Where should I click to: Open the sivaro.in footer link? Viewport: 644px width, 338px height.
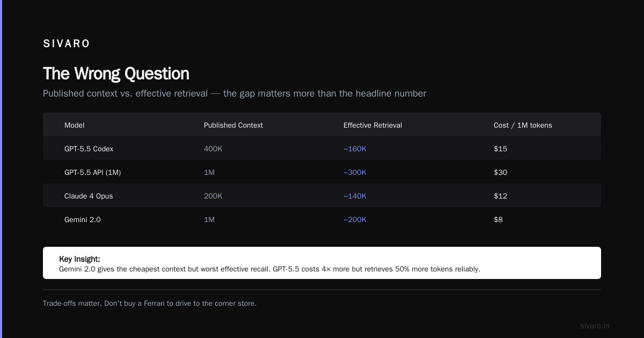click(x=595, y=326)
